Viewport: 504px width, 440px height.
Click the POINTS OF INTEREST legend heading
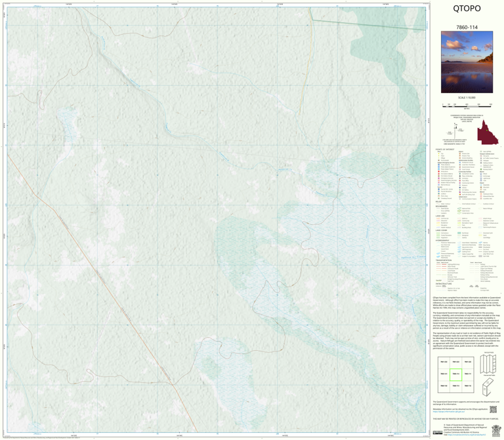tap(445, 150)
